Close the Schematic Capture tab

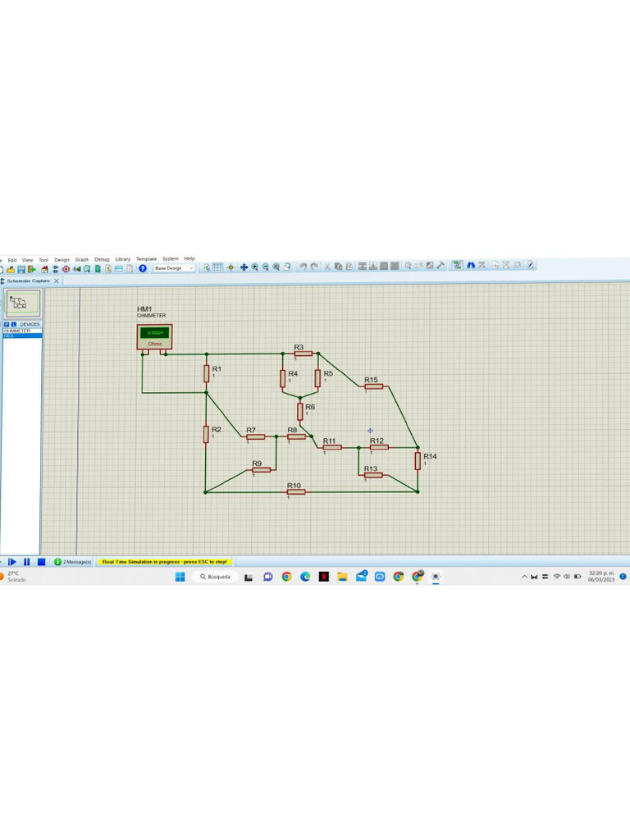point(57,281)
